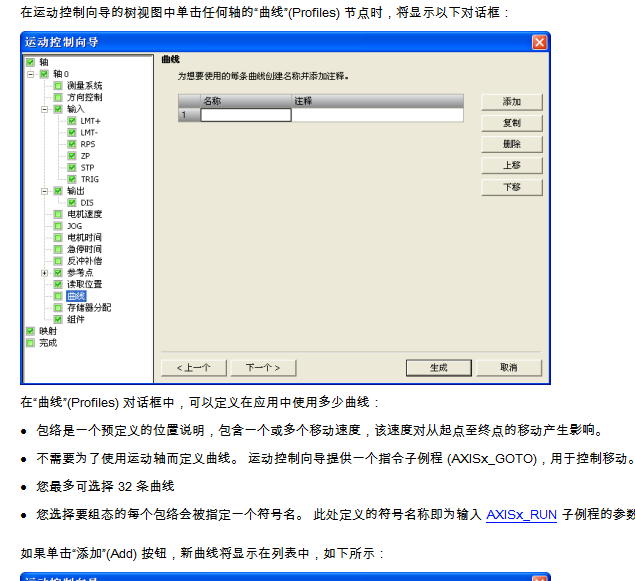Collapse the 轴 0 tree node
Screen dimensions: 635x581
click(31, 74)
